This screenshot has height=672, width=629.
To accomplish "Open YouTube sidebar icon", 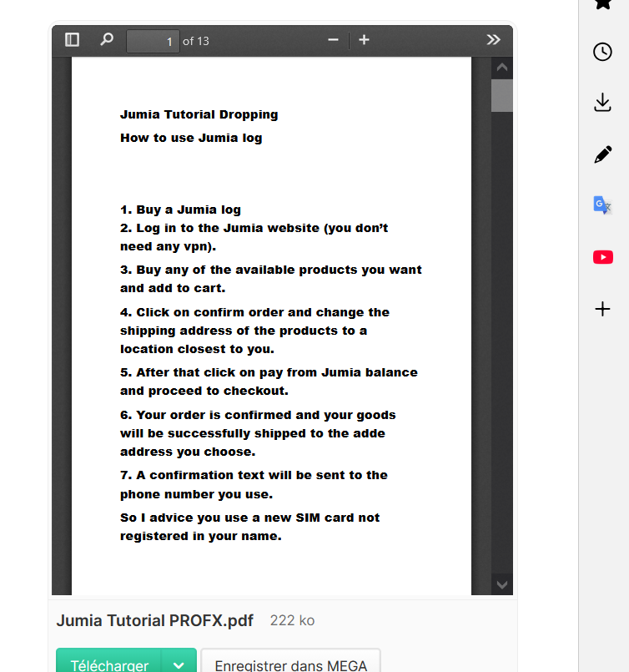I will tap(603, 257).
